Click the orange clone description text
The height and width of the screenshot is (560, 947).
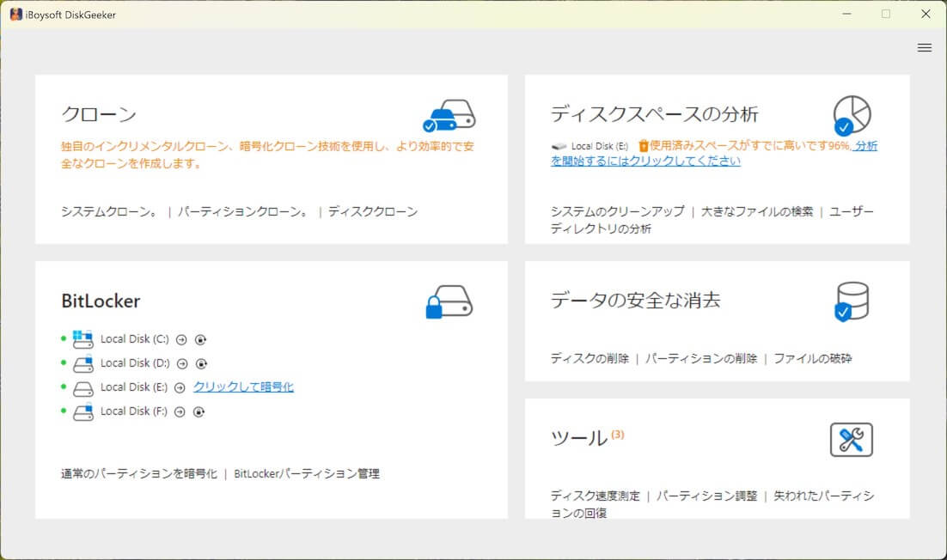(267, 155)
